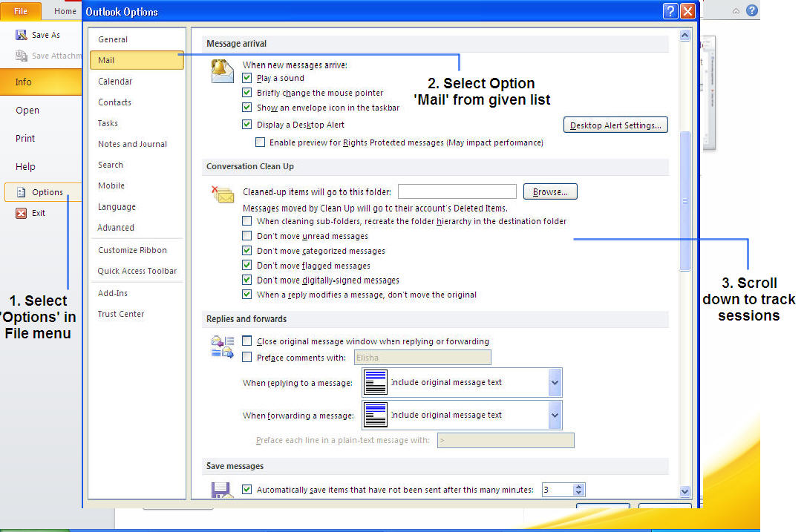Uncheck Don't move flagged messages
The height and width of the screenshot is (532, 807).
pos(247,266)
